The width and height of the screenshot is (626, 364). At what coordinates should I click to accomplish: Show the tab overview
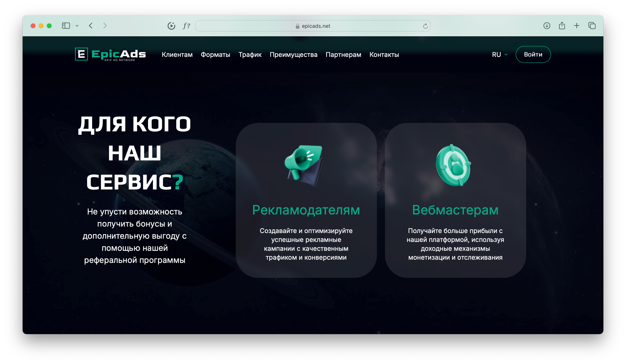click(592, 26)
